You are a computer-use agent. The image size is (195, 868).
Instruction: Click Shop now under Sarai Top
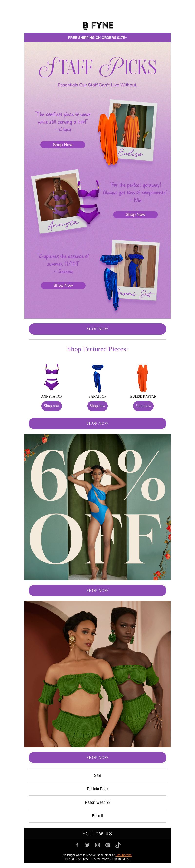click(x=97, y=406)
